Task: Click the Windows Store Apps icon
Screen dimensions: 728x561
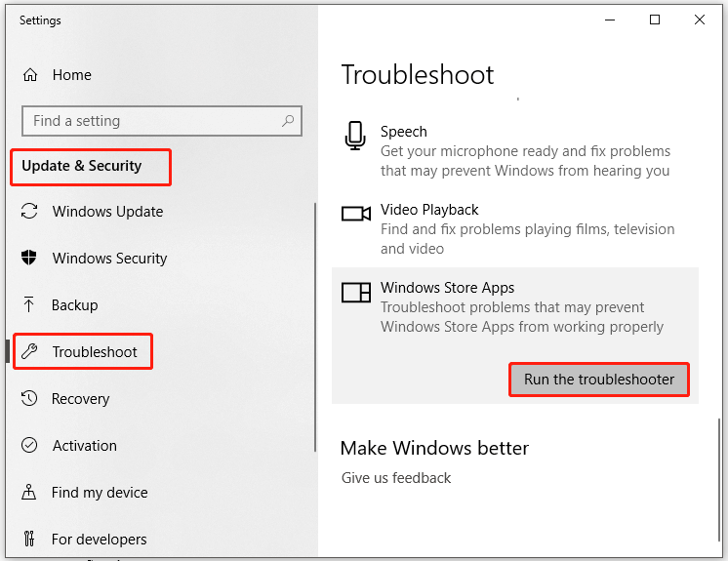Action: point(355,292)
